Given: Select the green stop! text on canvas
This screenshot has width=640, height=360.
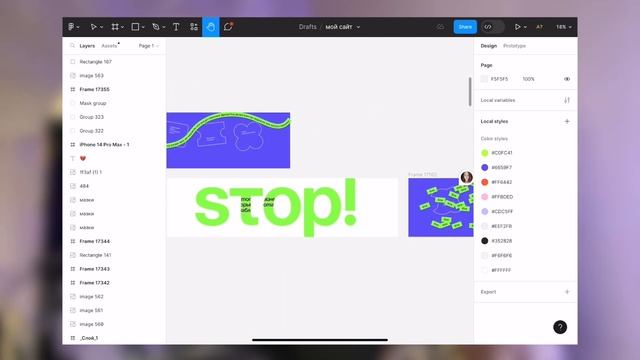Looking at the screenshot, I should pyautogui.click(x=276, y=207).
